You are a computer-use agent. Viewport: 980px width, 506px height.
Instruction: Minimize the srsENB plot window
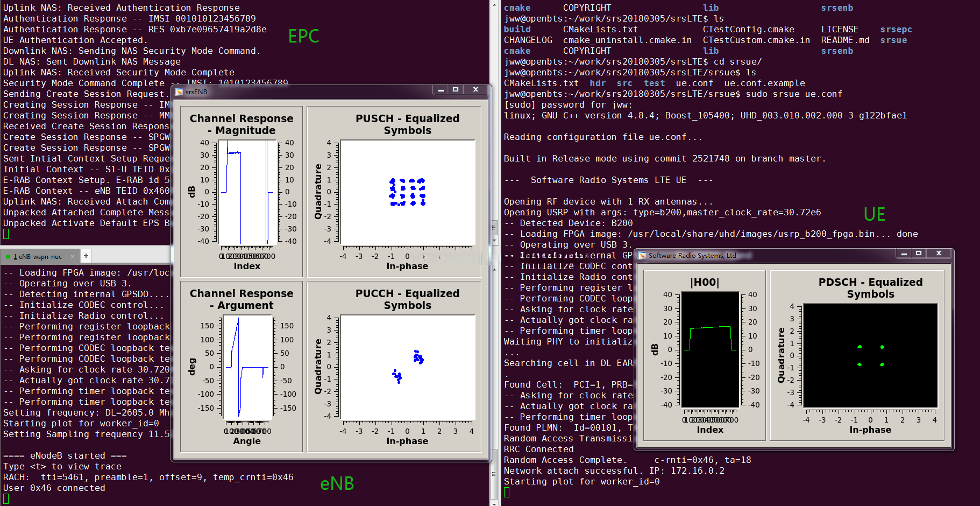tap(441, 90)
